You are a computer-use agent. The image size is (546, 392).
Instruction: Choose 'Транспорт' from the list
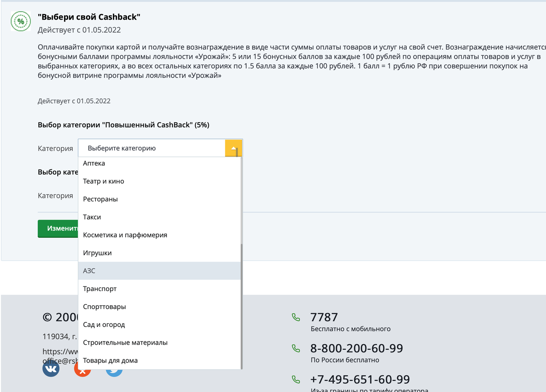coord(159,289)
